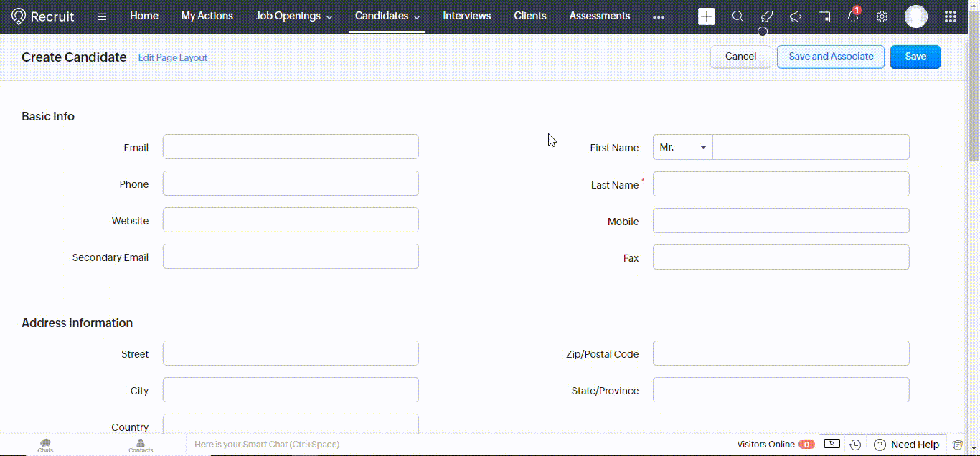Follow the Edit Page Layout link
Image resolution: width=980 pixels, height=456 pixels.
tap(172, 57)
